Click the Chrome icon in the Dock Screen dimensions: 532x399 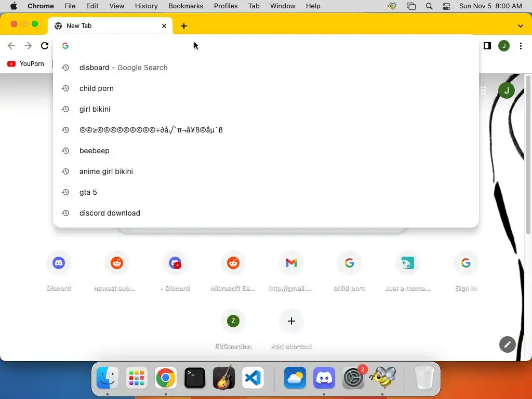point(166,378)
